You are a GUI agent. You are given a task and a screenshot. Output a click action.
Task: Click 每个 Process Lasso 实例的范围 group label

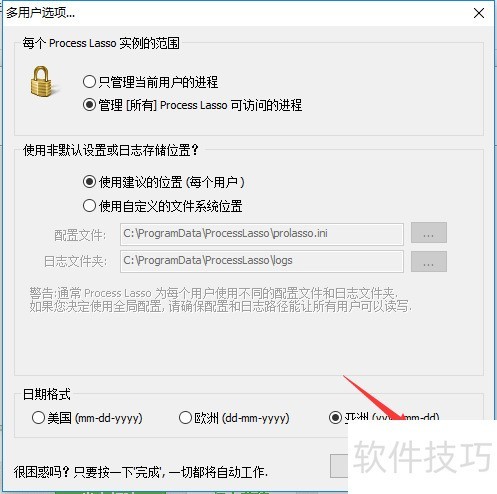tap(101, 43)
